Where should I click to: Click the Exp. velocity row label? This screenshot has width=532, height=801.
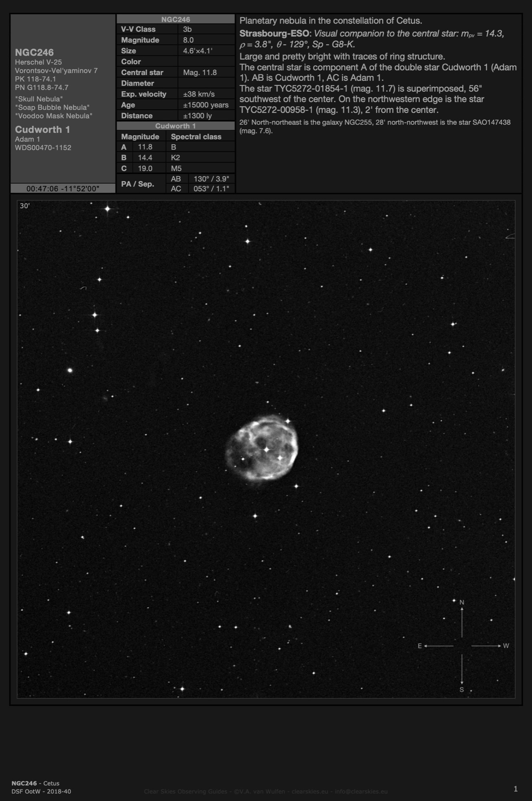coord(143,94)
